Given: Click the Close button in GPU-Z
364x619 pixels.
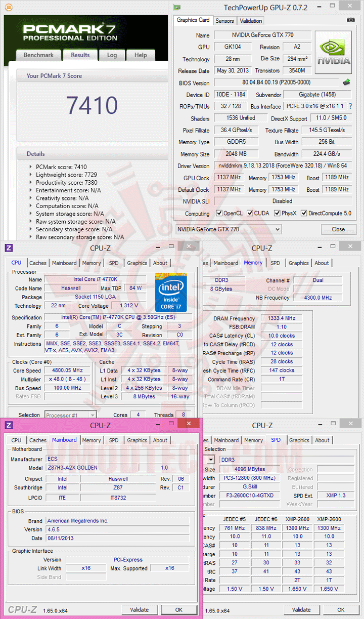Looking at the screenshot, I should click(x=338, y=229).
